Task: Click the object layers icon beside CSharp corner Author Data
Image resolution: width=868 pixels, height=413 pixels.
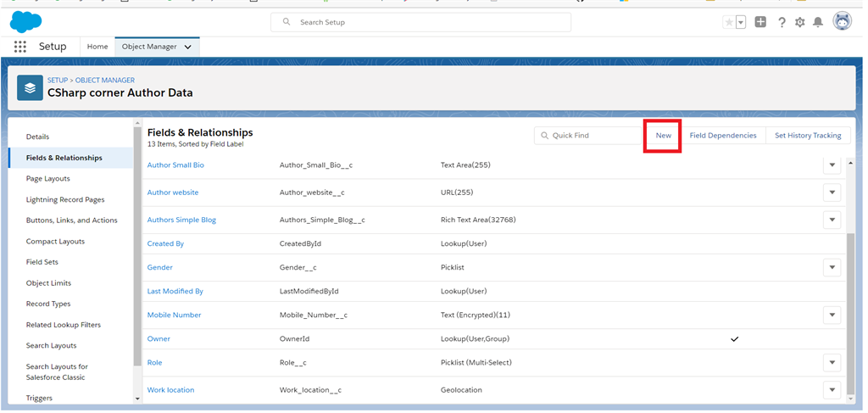Action: point(30,87)
